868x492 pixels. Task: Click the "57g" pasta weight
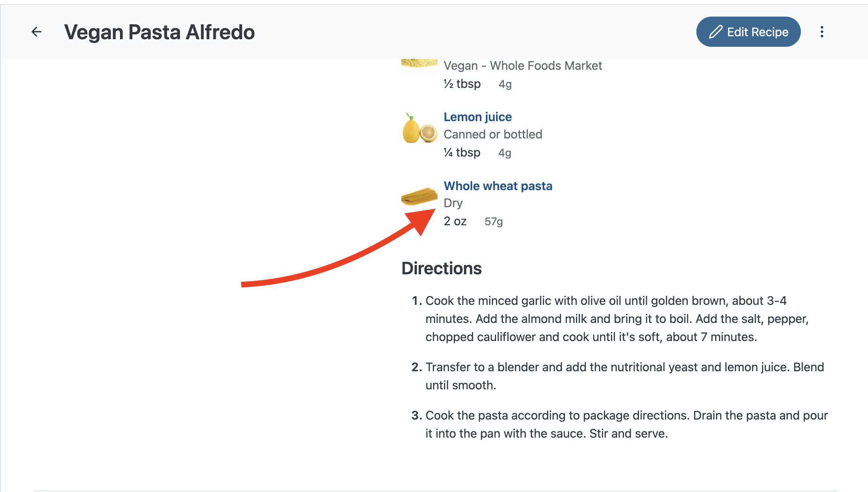pos(493,221)
